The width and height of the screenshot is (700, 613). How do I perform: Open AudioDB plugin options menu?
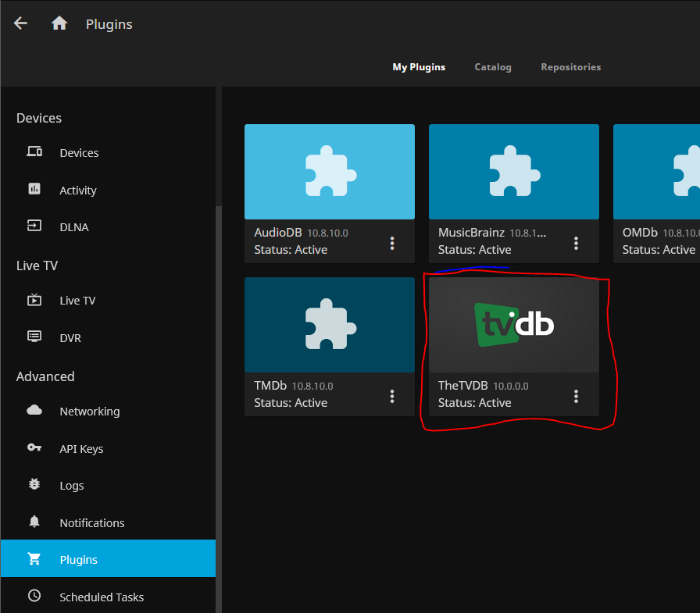tap(392, 243)
